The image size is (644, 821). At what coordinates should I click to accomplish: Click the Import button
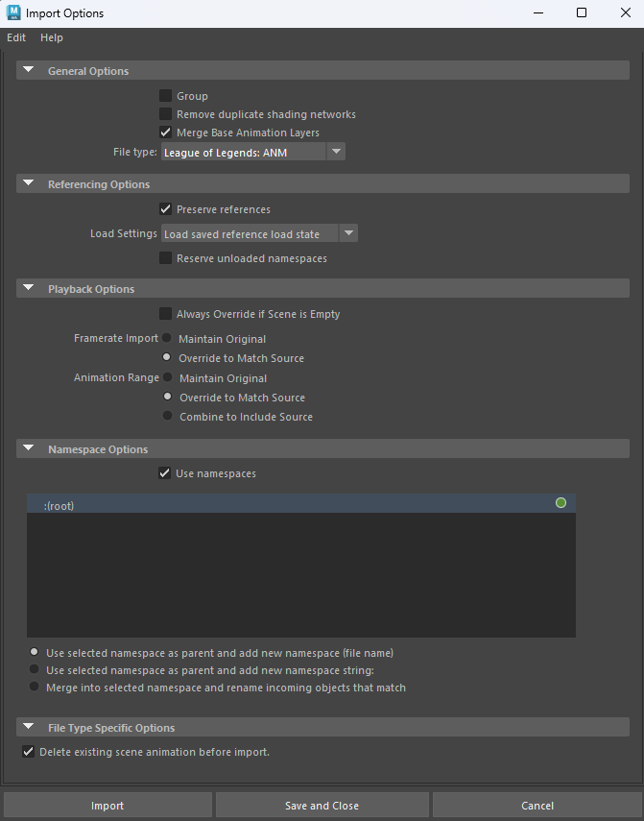(107, 806)
